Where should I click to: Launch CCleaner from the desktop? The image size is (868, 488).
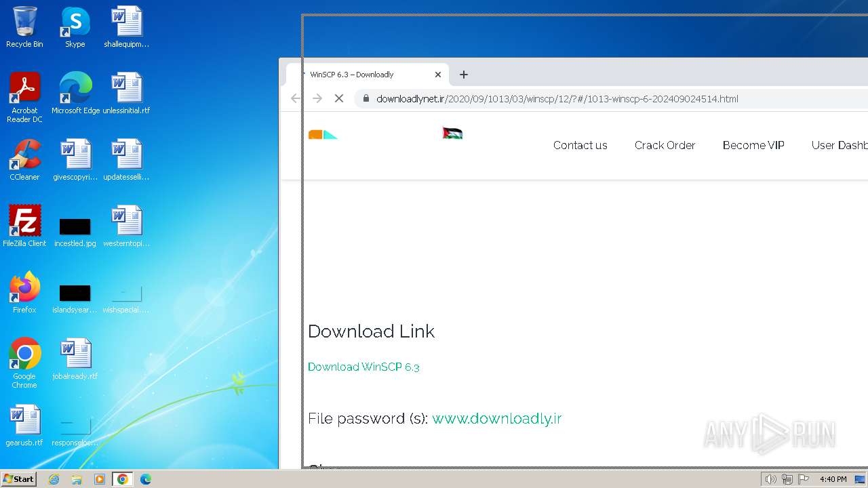tap(24, 160)
